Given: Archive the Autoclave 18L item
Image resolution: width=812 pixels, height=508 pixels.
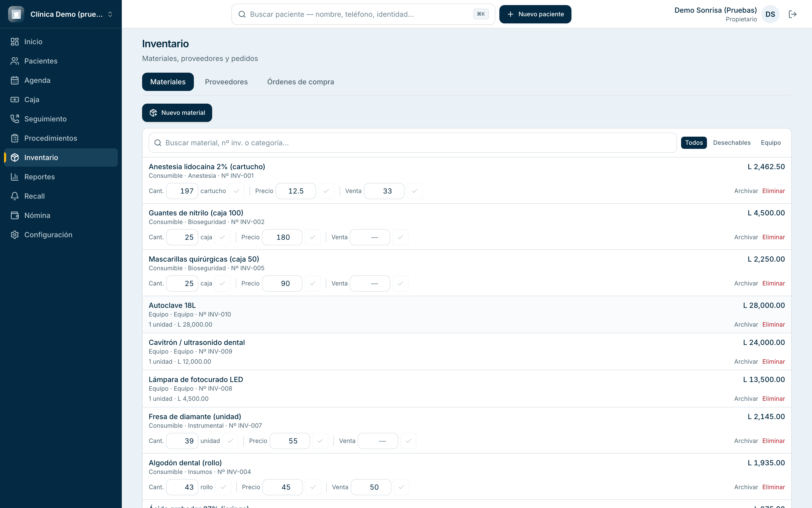Looking at the screenshot, I should 746,325.
